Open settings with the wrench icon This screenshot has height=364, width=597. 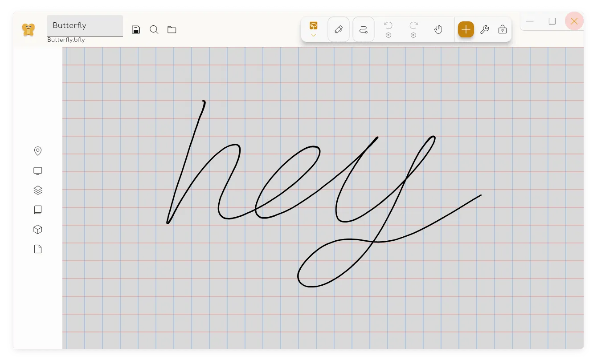coord(484,29)
